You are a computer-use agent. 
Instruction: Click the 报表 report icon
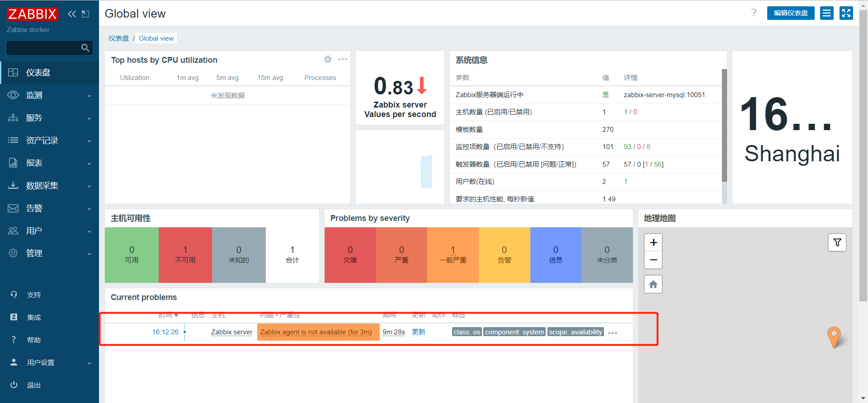(x=13, y=163)
